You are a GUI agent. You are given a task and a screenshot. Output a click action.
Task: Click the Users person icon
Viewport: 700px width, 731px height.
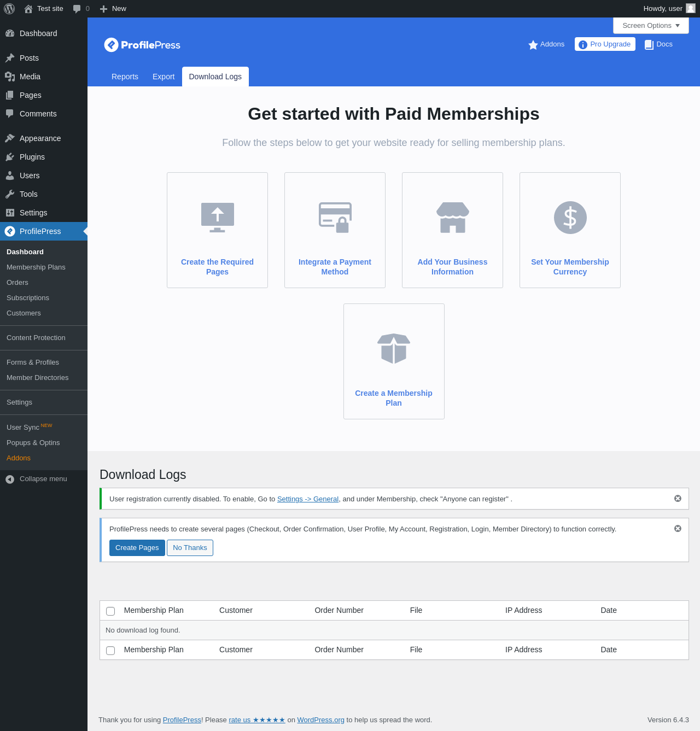click(10, 176)
